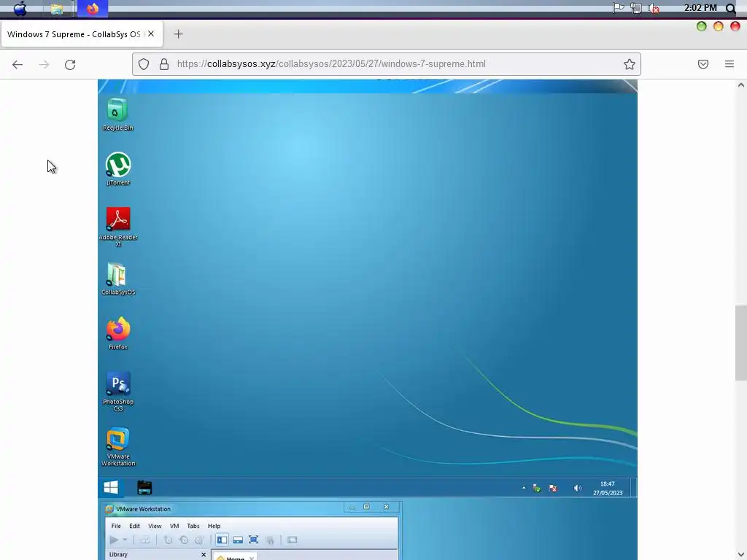The width and height of the screenshot is (747, 560).
Task: Toggle VMware thumbnail bar view
Action: (238, 540)
